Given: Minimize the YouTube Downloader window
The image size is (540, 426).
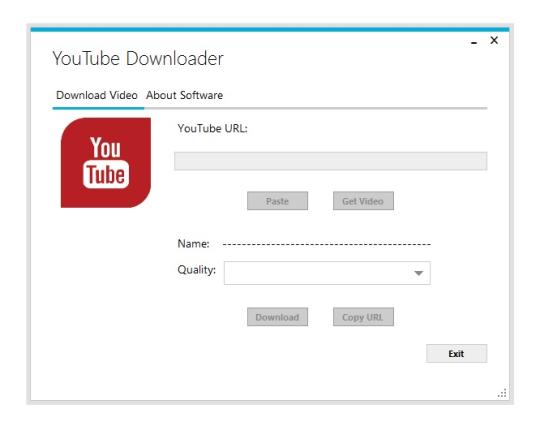Looking at the screenshot, I should [x=474, y=42].
